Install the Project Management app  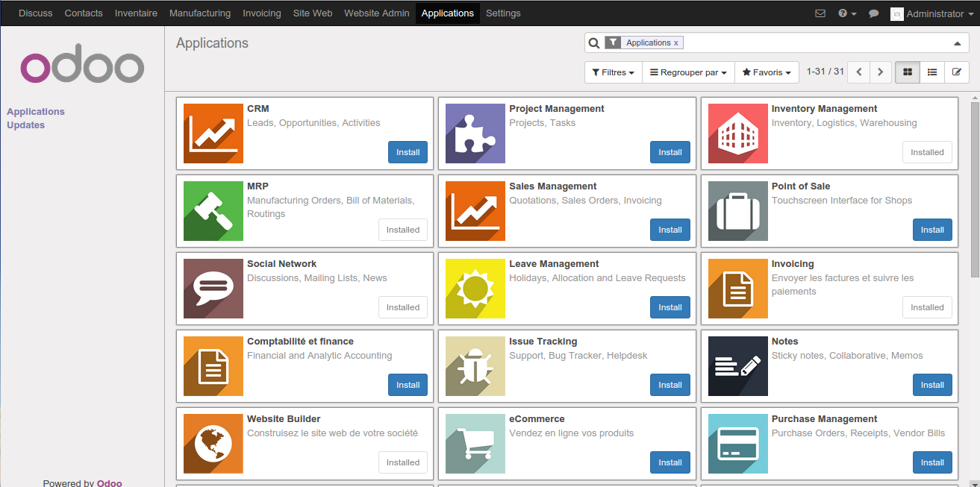[x=670, y=152]
